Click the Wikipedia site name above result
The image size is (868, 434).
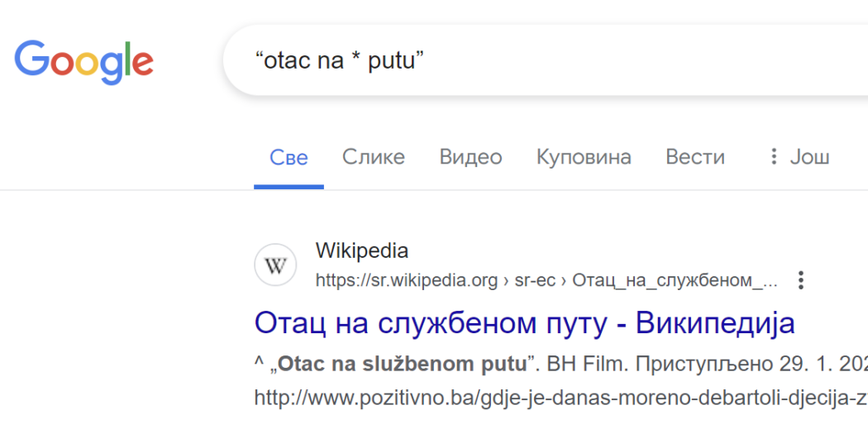[362, 250]
